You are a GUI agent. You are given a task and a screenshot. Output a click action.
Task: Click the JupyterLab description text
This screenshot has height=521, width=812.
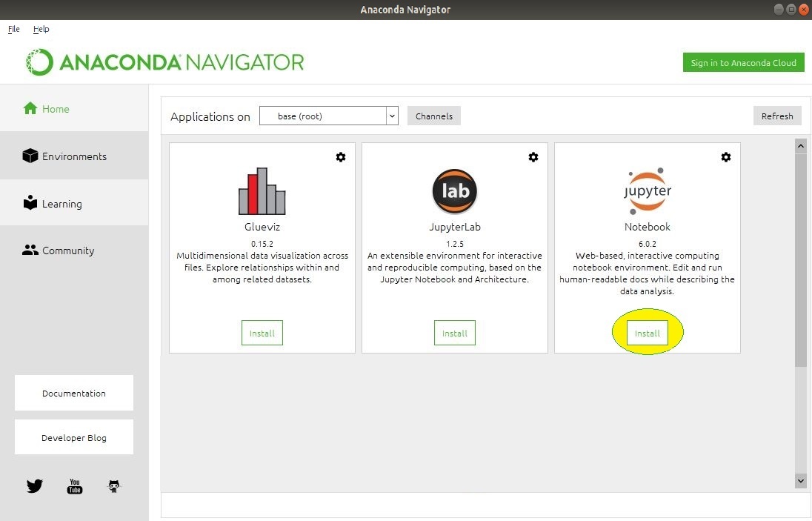tap(455, 268)
